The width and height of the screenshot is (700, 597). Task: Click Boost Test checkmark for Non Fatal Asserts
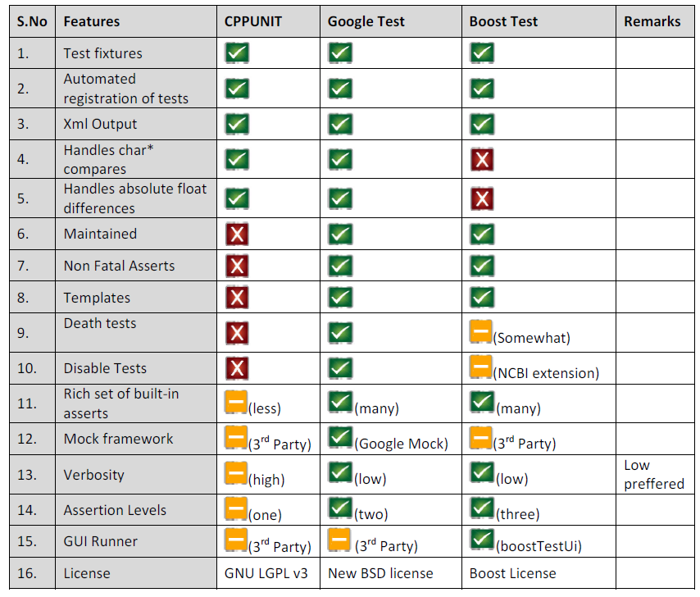click(x=482, y=266)
